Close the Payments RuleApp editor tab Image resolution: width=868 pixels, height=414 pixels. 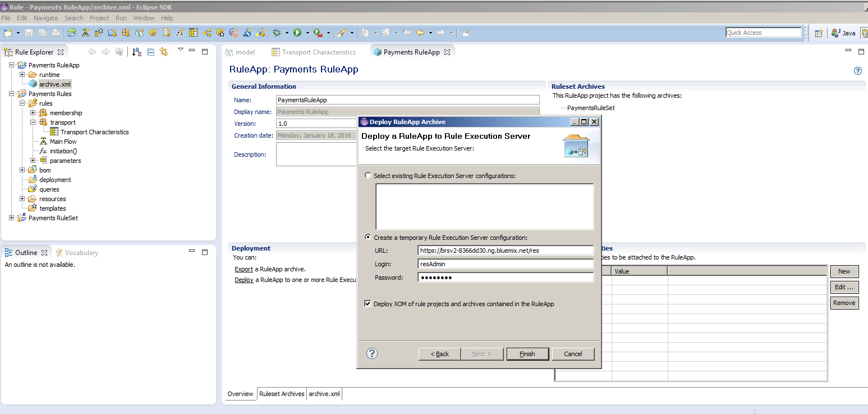pos(447,52)
